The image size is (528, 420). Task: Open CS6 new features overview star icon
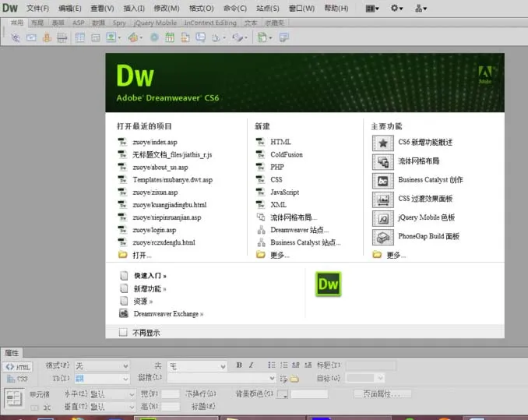point(383,143)
